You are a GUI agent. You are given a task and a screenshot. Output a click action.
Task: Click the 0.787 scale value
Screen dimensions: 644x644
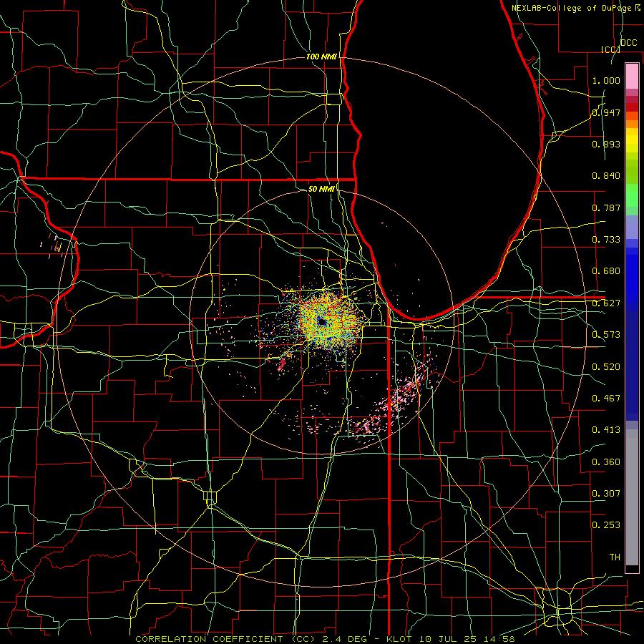pos(606,208)
